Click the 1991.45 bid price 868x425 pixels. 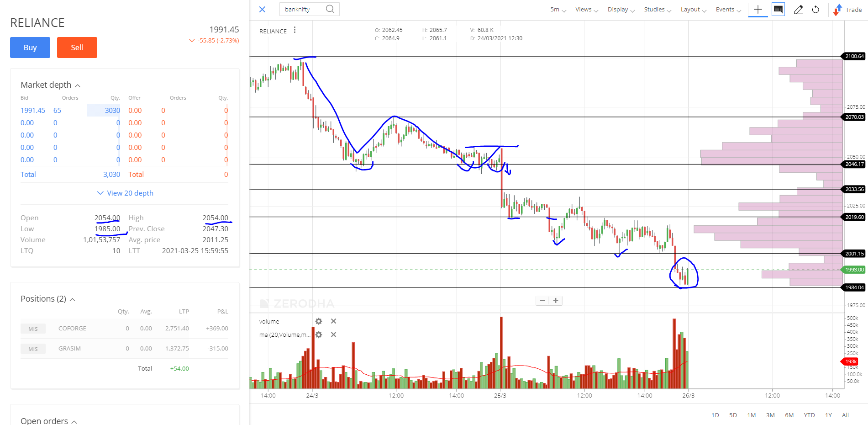pos(33,111)
